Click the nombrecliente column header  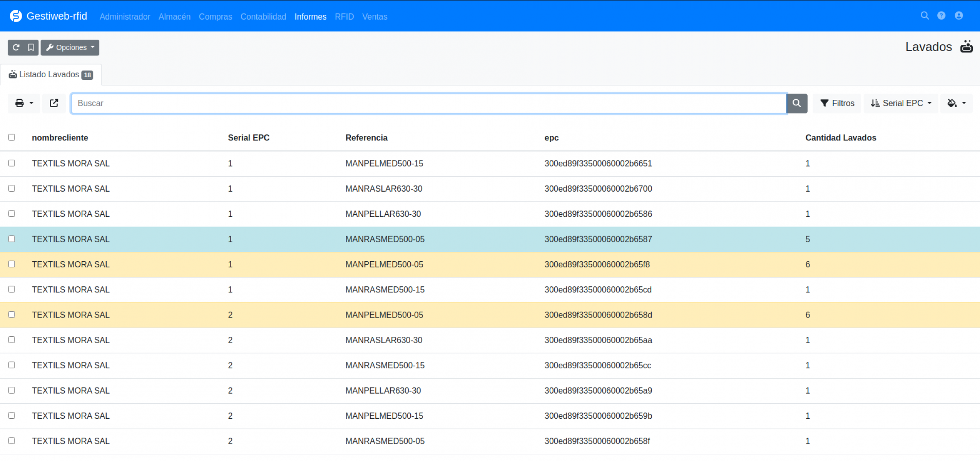[x=60, y=138]
